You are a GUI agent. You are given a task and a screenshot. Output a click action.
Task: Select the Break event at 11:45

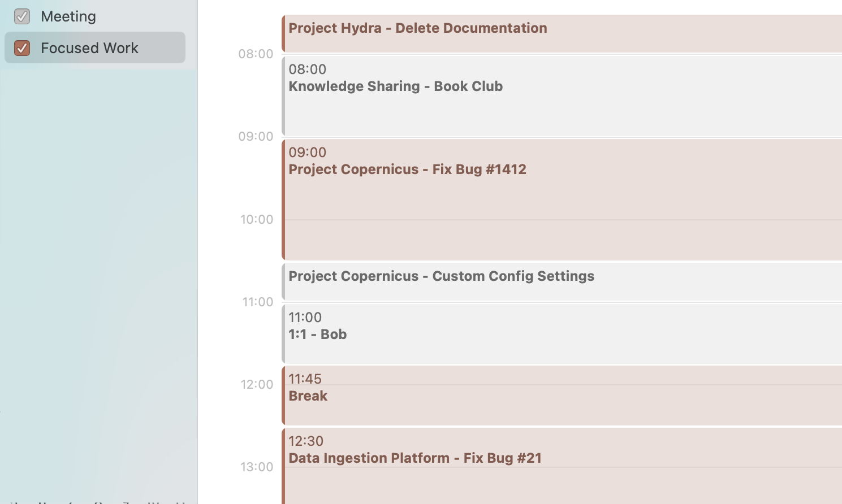click(562, 395)
